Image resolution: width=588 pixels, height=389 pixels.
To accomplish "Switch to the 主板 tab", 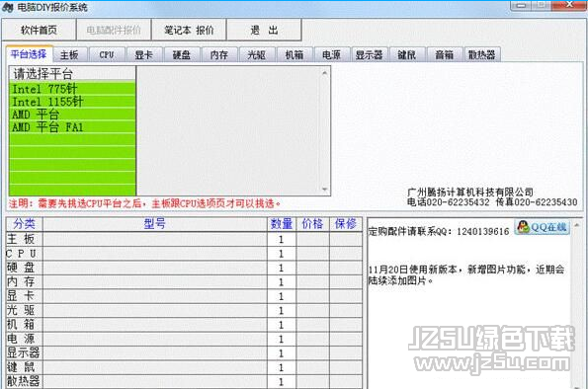I will 69,54.
